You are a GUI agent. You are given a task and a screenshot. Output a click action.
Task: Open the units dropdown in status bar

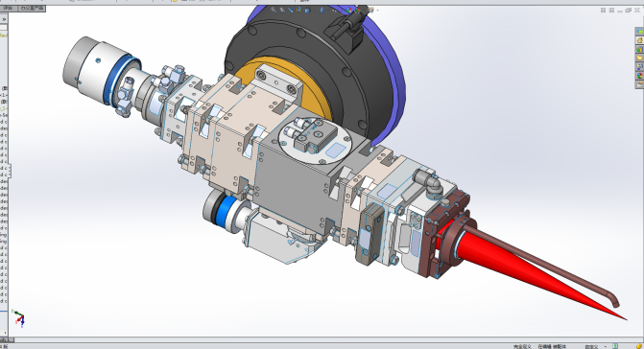point(606,346)
